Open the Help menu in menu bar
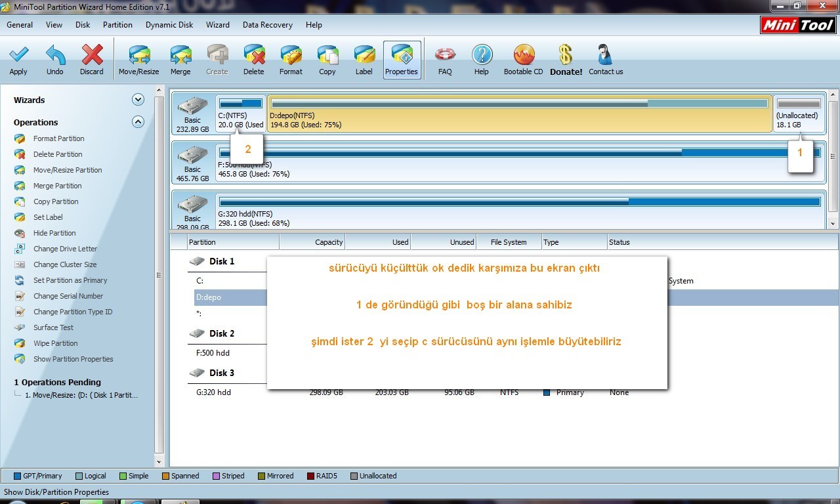 pyautogui.click(x=314, y=25)
